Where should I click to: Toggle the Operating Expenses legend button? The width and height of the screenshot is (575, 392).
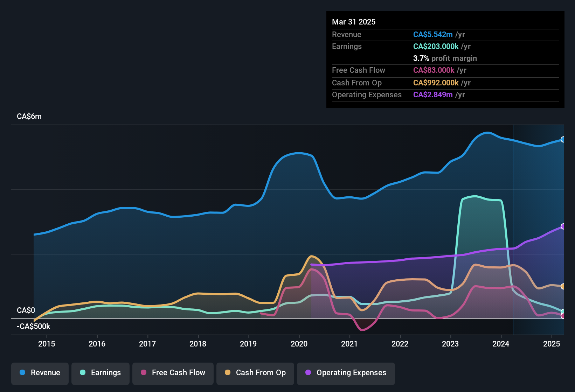346,373
